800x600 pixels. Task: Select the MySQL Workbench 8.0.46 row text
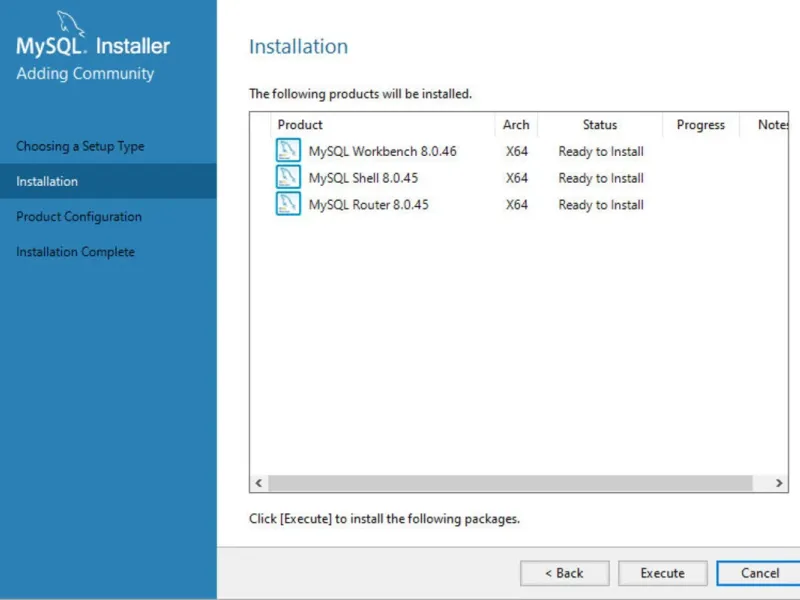382,152
